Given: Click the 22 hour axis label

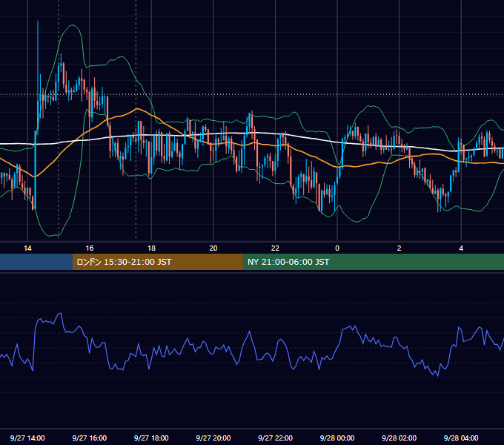Looking at the screenshot, I should [275, 248].
